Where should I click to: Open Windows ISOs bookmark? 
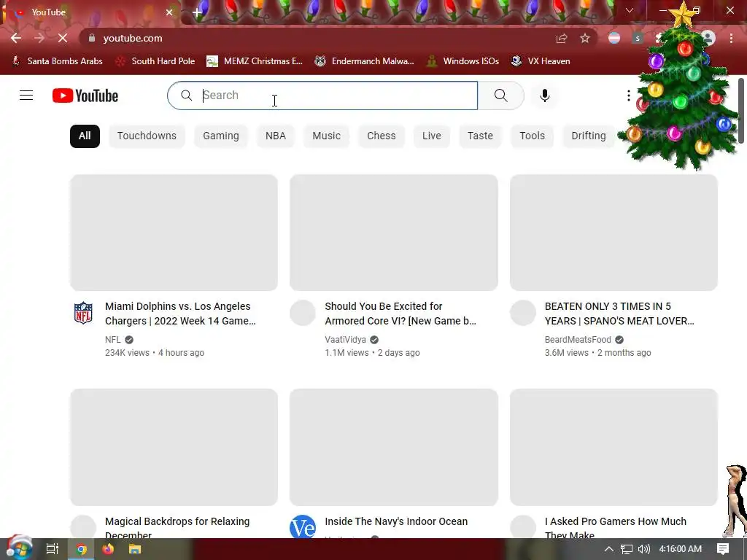coord(462,61)
